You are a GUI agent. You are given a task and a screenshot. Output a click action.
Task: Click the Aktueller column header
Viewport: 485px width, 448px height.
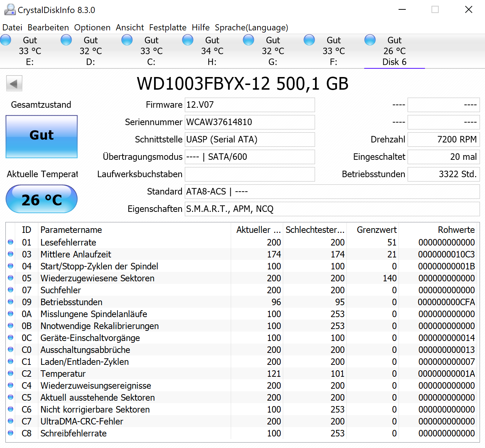257,230
